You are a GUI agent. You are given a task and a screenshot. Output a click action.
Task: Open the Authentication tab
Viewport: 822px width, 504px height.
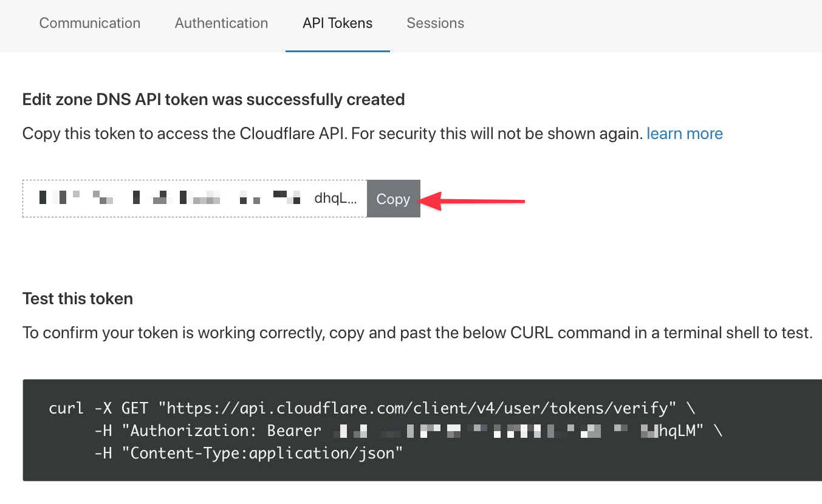221,23
